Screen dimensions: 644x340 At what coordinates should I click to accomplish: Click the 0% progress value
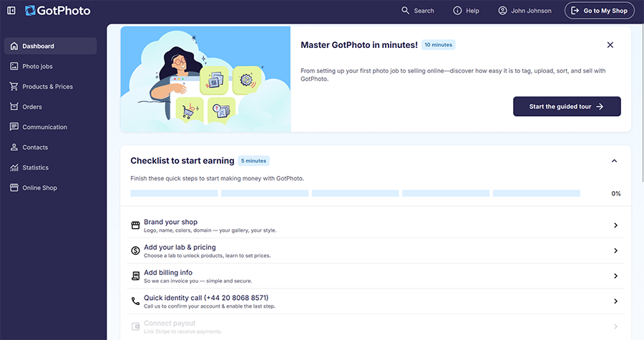coord(615,193)
